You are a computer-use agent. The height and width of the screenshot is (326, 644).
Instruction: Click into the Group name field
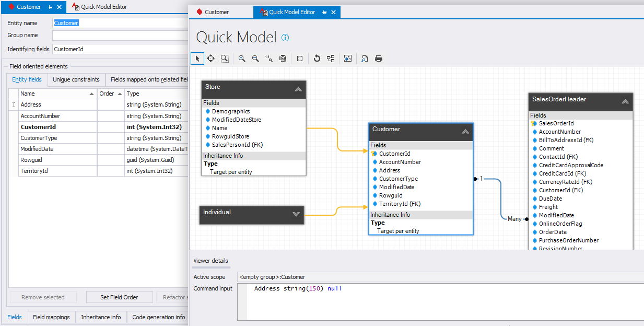(120, 36)
